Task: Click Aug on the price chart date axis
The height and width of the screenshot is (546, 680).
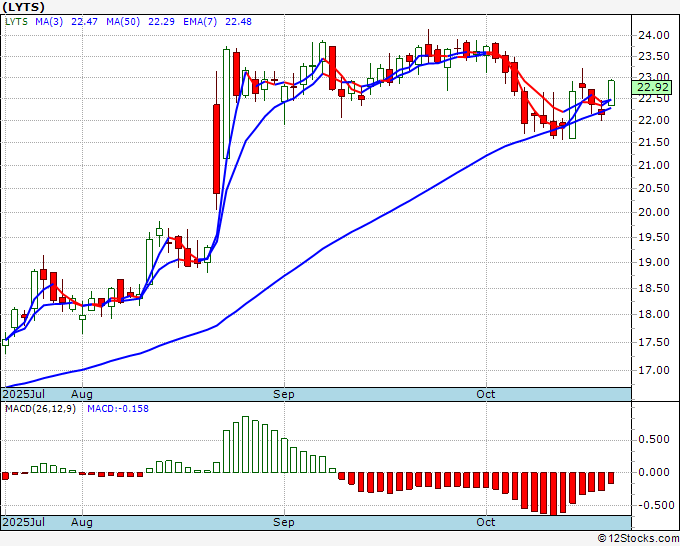Action: pos(82,394)
